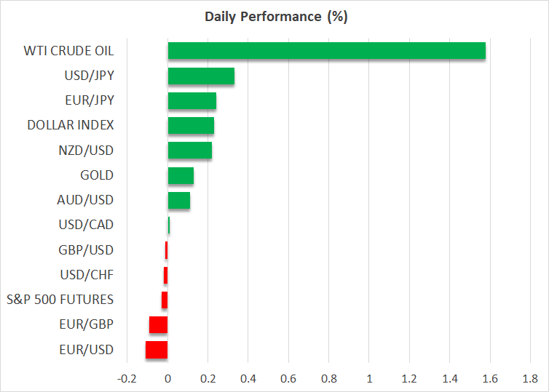Click the WTI CRUDE OIL axis label
Screen dimensions: 549x392
(68, 51)
